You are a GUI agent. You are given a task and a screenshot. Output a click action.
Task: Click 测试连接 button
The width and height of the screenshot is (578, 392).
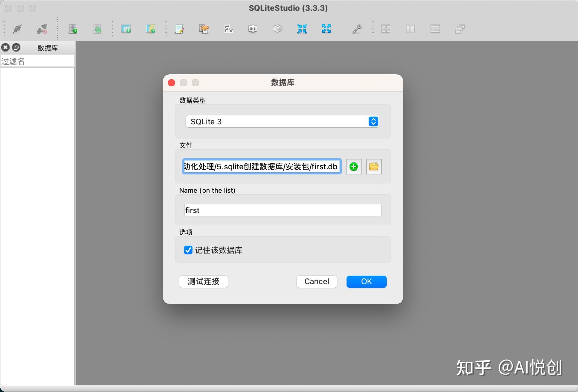coord(204,281)
